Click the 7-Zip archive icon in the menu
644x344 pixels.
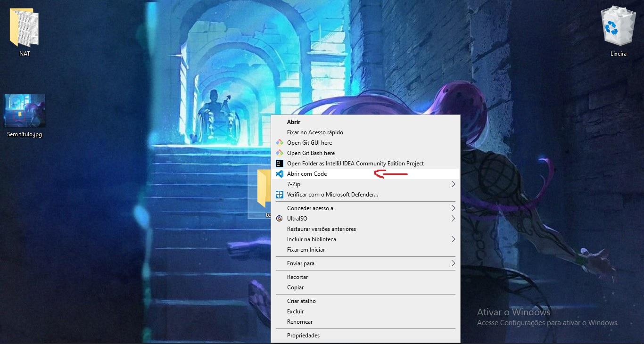pyautogui.click(x=280, y=184)
